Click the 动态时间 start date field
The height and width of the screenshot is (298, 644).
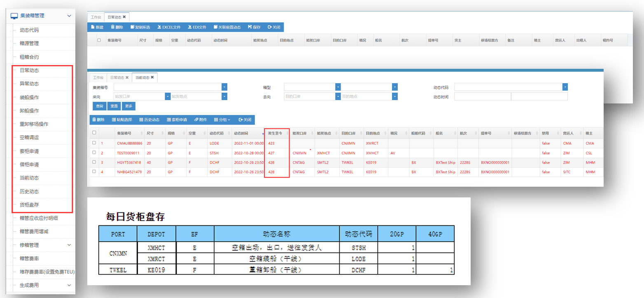(482, 96)
